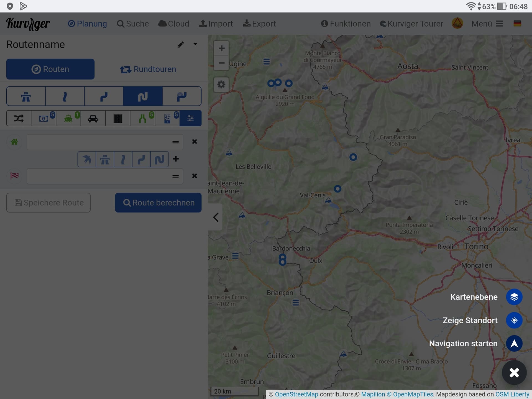Open map settings gear icon
Screen dimensions: 532x399
pyautogui.click(x=221, y=85)
